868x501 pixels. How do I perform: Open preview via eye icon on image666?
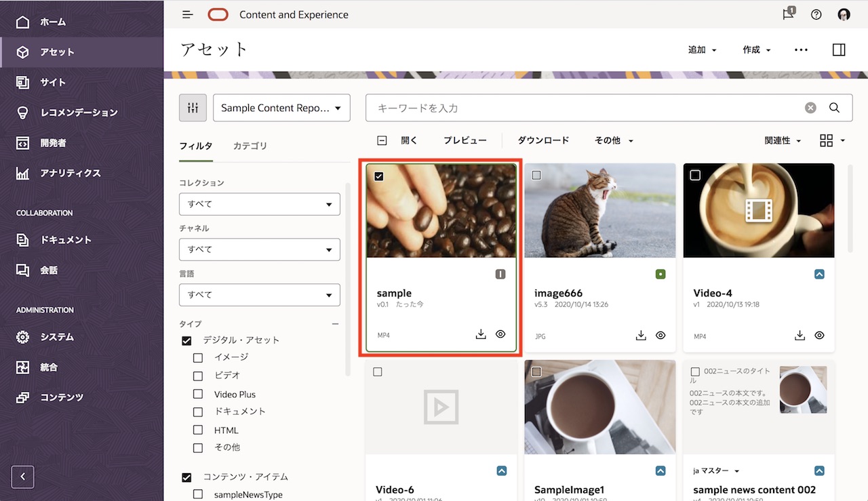tap(660, 335)
